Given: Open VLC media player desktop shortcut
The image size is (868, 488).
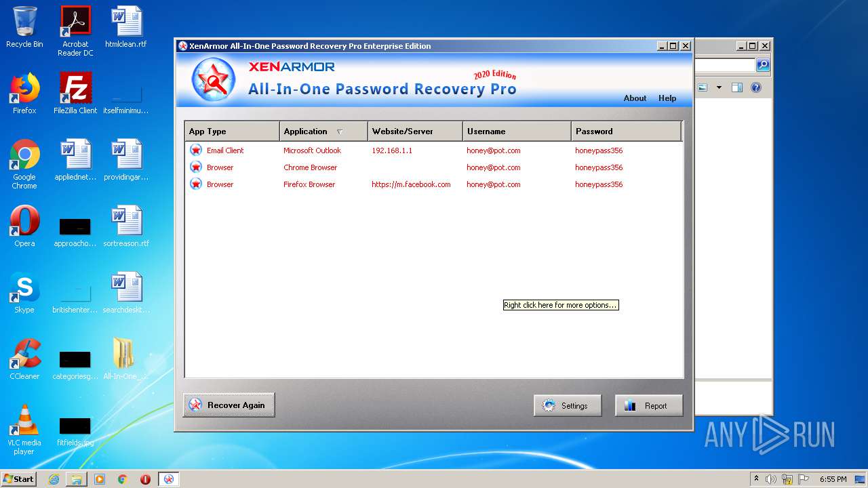Looking at the screenshot, I should coord(24,429).
